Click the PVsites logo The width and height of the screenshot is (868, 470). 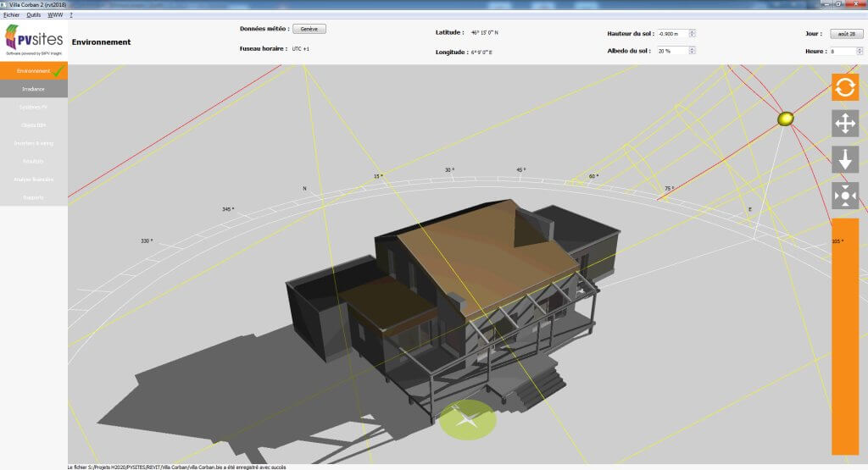pyautogui.click(x=34, y=39)
